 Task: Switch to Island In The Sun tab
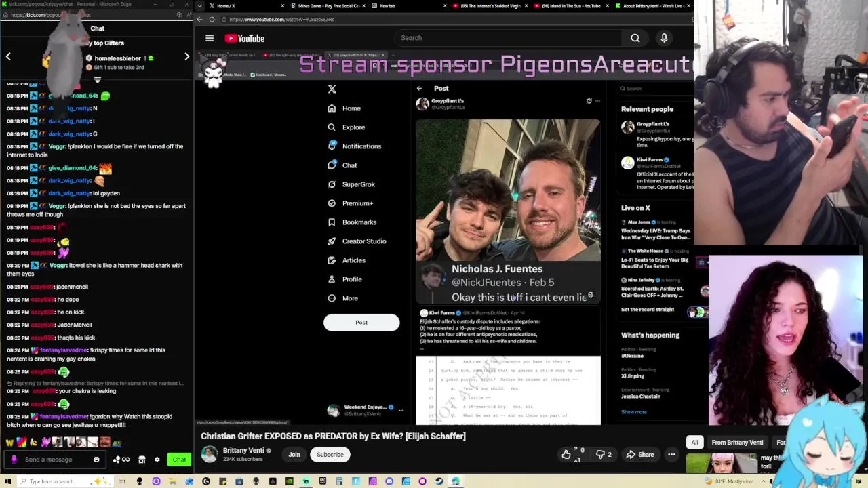tap(570, 6)
